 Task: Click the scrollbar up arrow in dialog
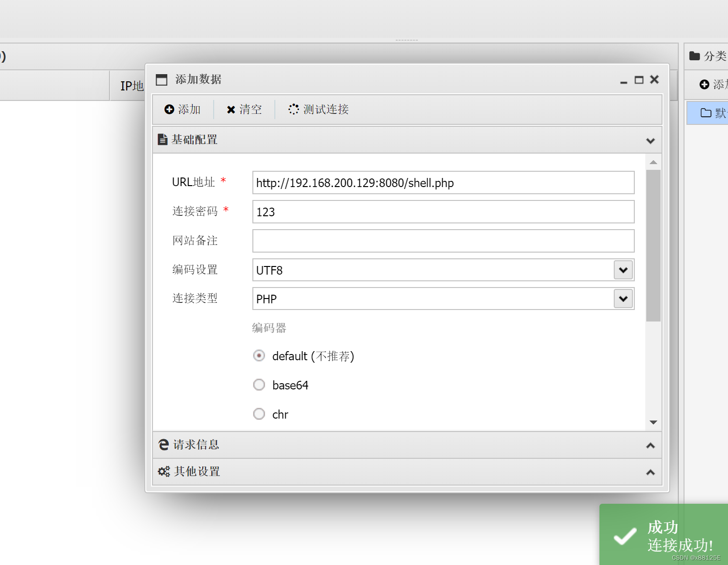tap(653, 162)
